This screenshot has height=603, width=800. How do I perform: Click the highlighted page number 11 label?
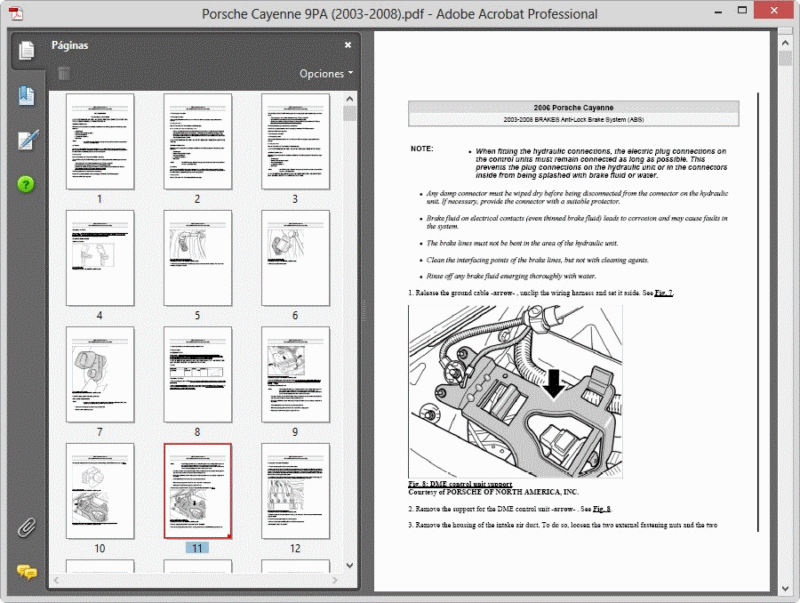coord(197,548)
